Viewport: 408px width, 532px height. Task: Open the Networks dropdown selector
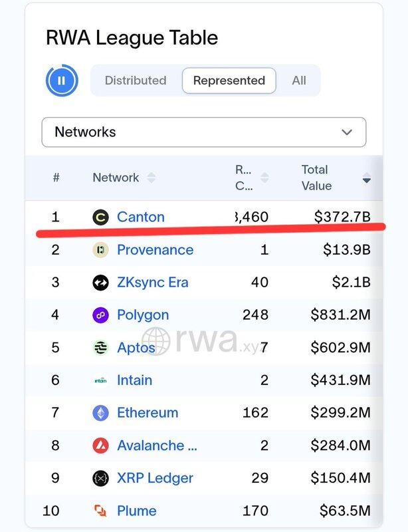[x=203, y=132]
